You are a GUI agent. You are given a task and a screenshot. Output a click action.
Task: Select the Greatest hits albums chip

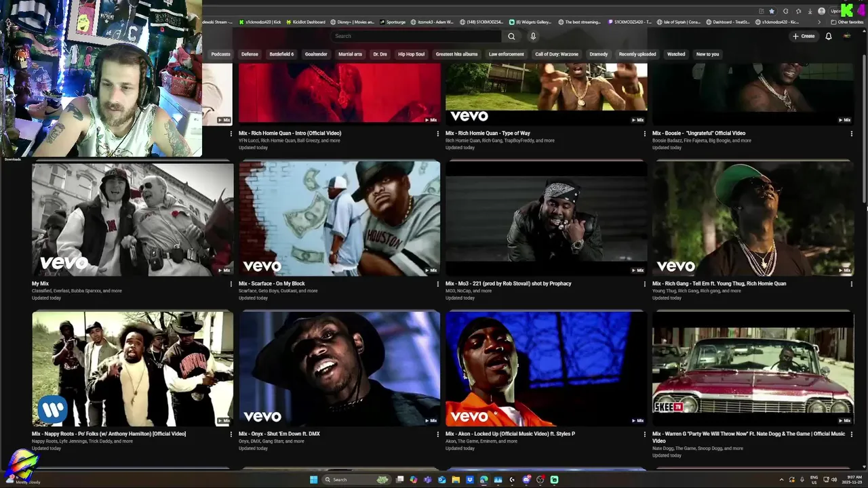456,54
